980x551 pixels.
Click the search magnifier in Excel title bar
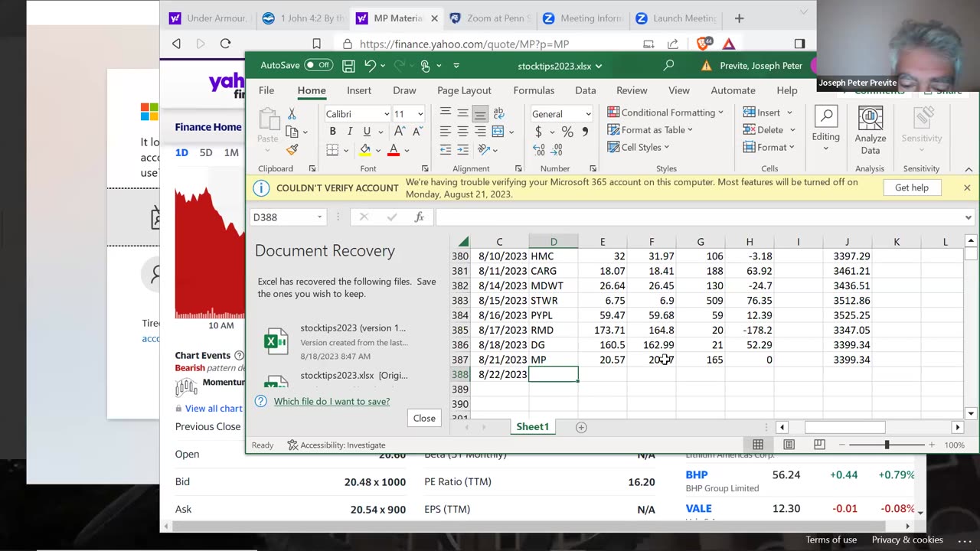coord(668,66)
